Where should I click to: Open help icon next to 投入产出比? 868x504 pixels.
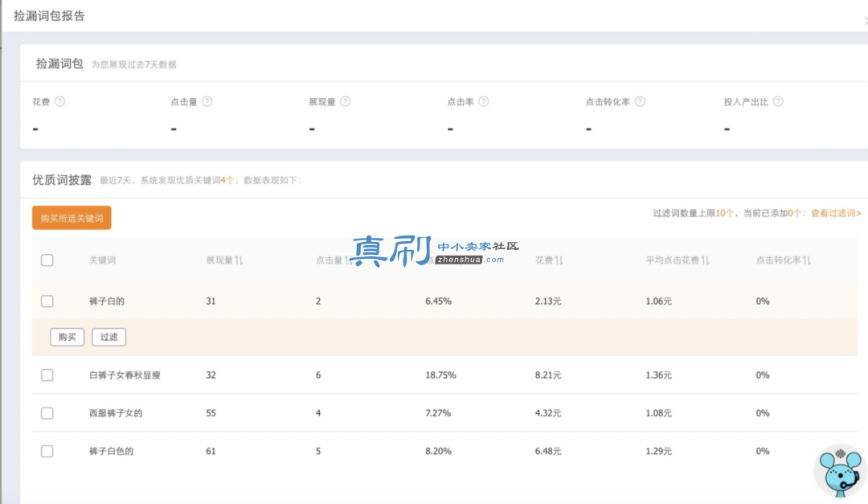tap(778, 101)
